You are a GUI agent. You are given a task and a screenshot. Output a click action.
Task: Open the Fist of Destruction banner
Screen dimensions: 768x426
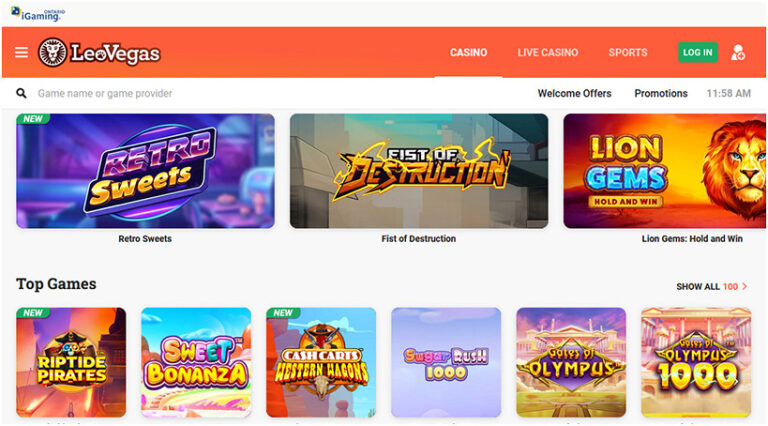pos(419,171)
